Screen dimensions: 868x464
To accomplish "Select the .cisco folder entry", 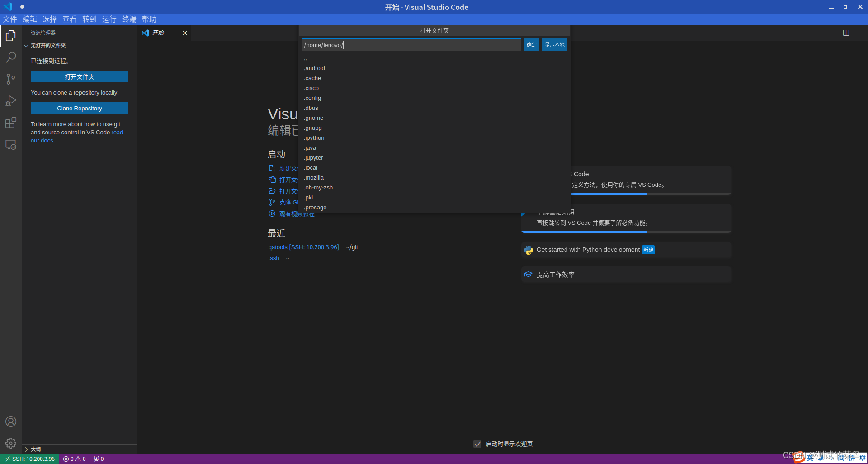I will tap(434, 88).
